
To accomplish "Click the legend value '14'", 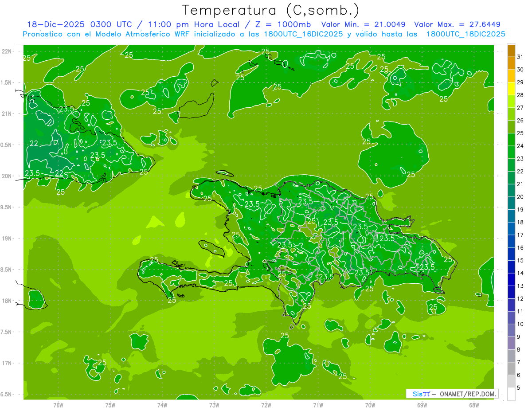I will pyautogui.click(x=520, y=273).
